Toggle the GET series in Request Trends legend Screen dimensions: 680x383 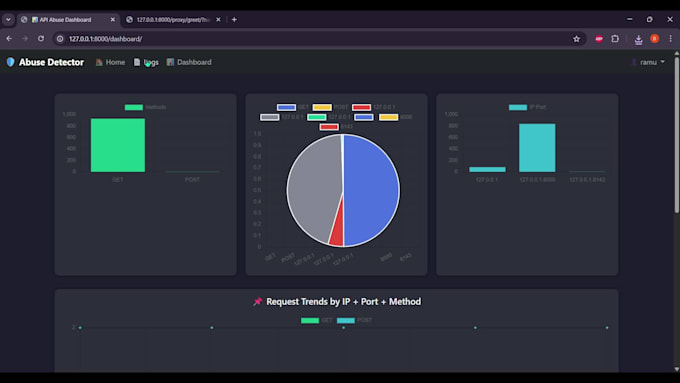pyautogui.click(x=317, y=321)
